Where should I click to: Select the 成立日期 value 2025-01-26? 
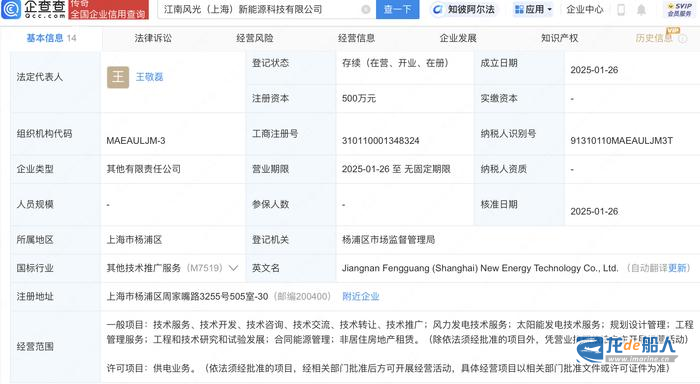(594, 70)
